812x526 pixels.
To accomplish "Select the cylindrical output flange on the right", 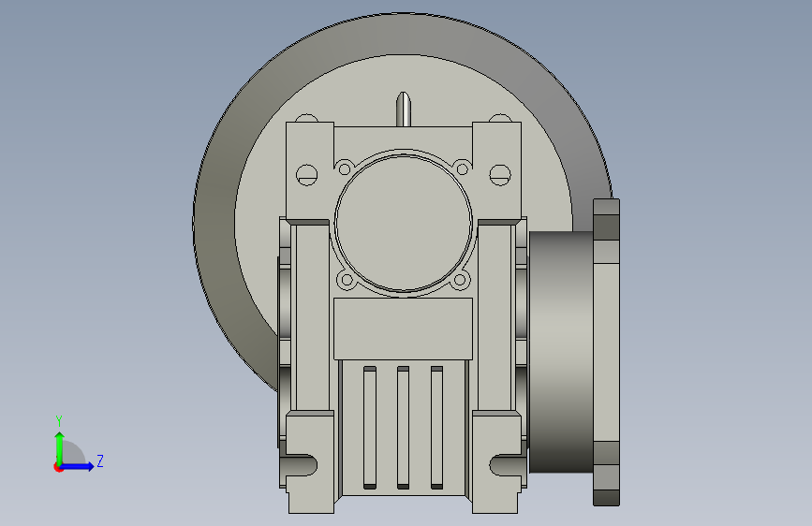I will (561, 352).
